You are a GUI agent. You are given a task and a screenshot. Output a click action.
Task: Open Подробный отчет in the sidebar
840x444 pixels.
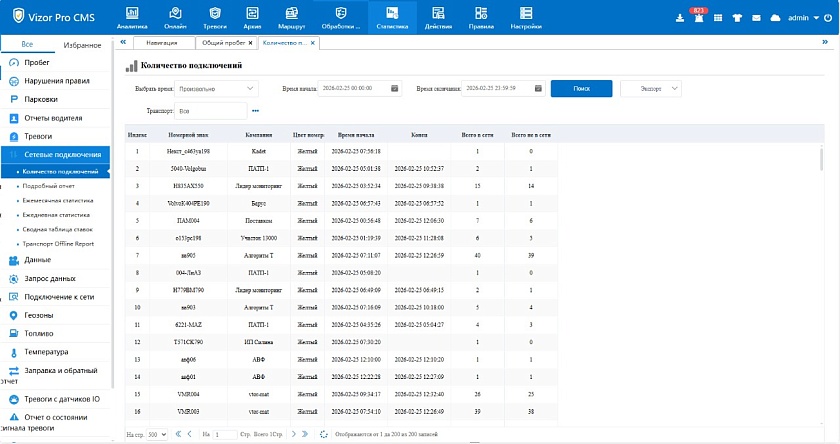tap(50, 186)
